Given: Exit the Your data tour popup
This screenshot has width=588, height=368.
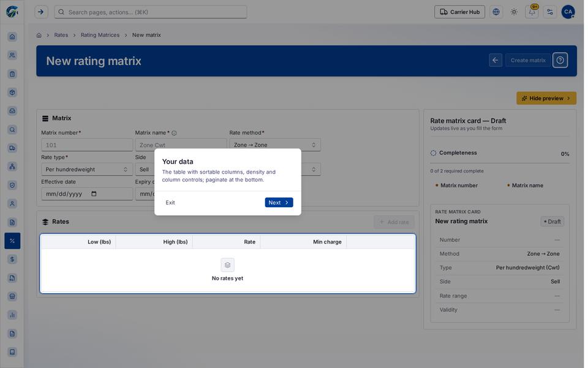Looking at the screenshot, I should (170, 202).
